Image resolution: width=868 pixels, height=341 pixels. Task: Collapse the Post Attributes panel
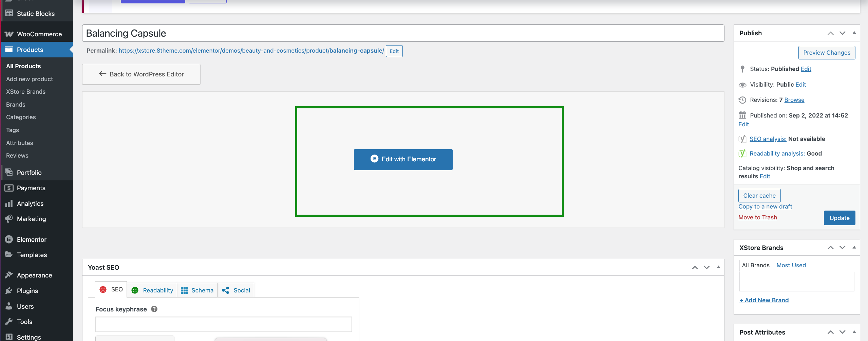[854, 332]
